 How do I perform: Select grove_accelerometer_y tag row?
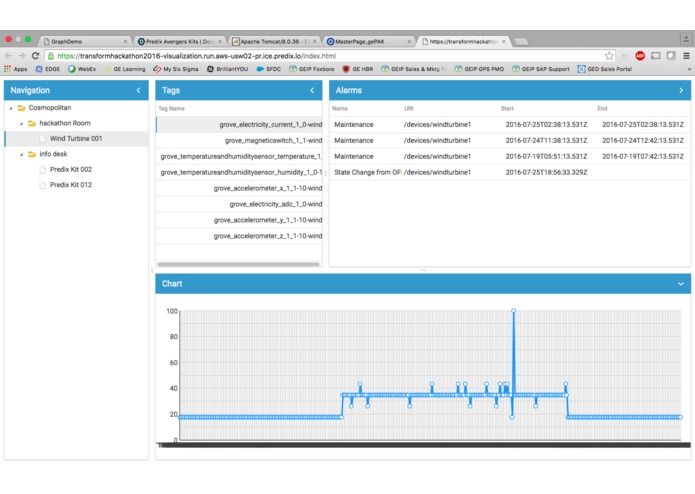pos(239,221)
